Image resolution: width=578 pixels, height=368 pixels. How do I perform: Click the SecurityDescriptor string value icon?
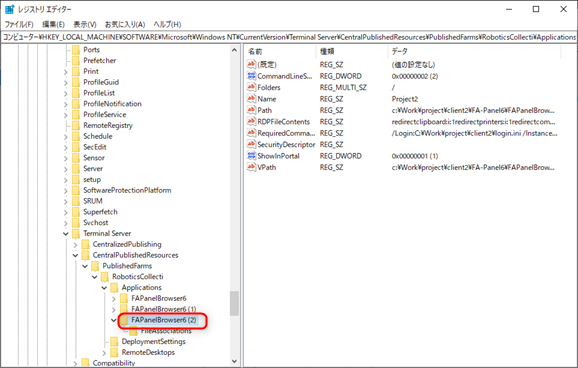[251, 144]
